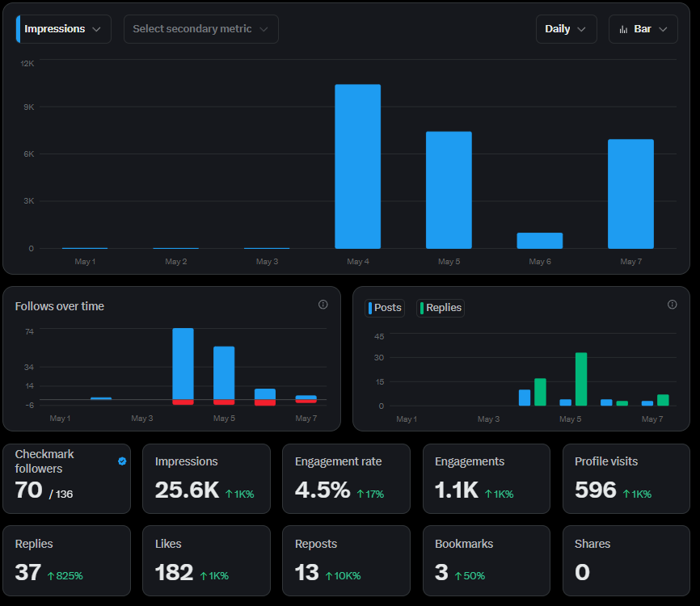Click the May 5 impressions bar
Screen dimensions: 700x606
click(x=449, y=190)
